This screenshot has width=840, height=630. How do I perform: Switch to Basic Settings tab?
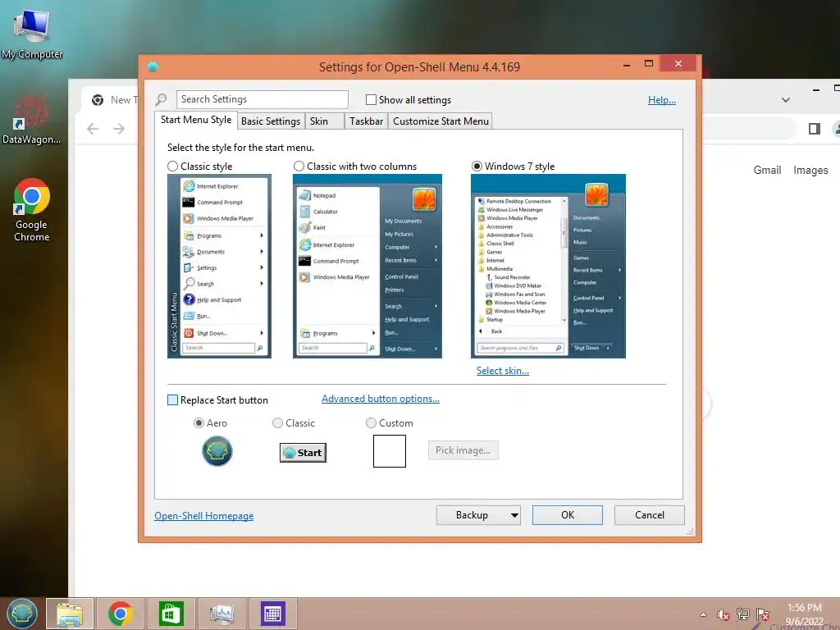click(271, 121)
